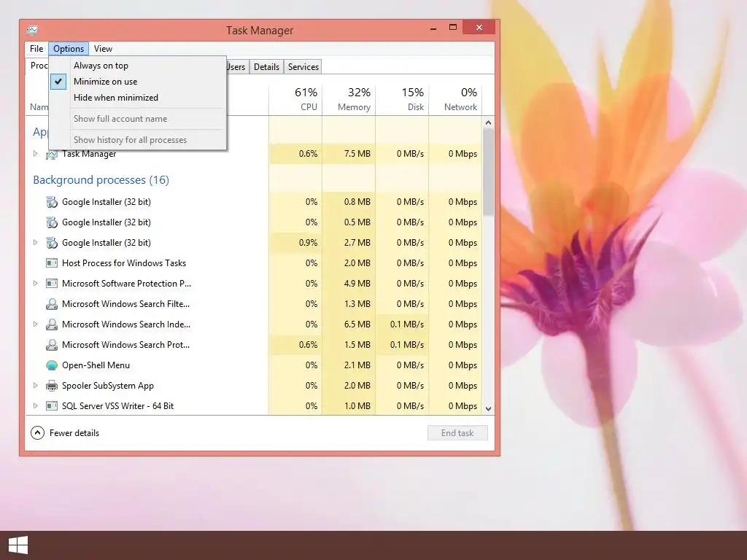Click the Task Manager window title text
Screen dimensions: 747x560
pyautogui.click(x=260, y=31)
